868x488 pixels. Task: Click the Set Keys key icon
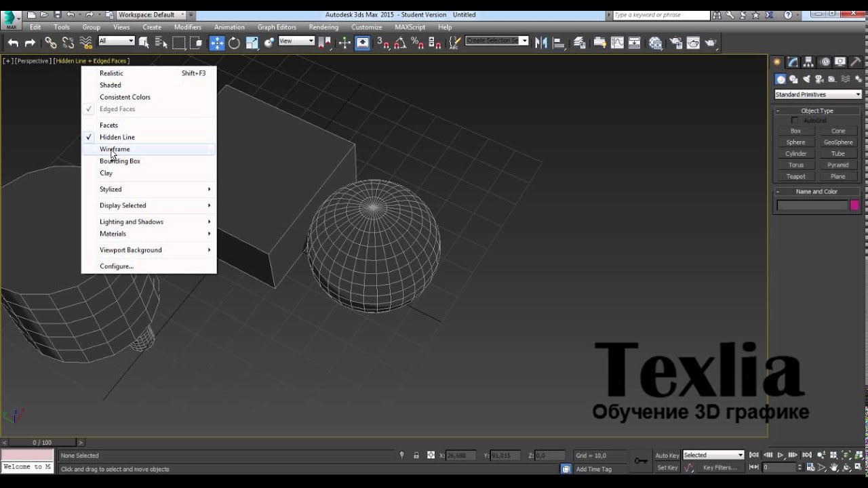641,461
